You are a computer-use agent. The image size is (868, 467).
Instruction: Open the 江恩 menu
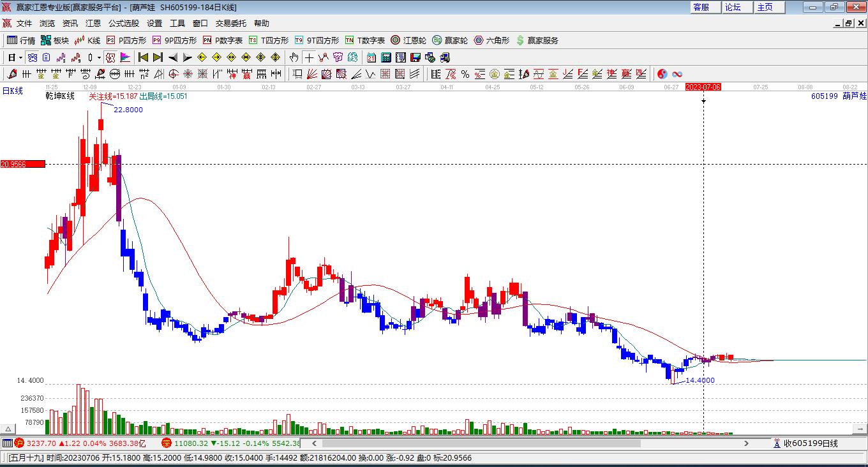93,24
